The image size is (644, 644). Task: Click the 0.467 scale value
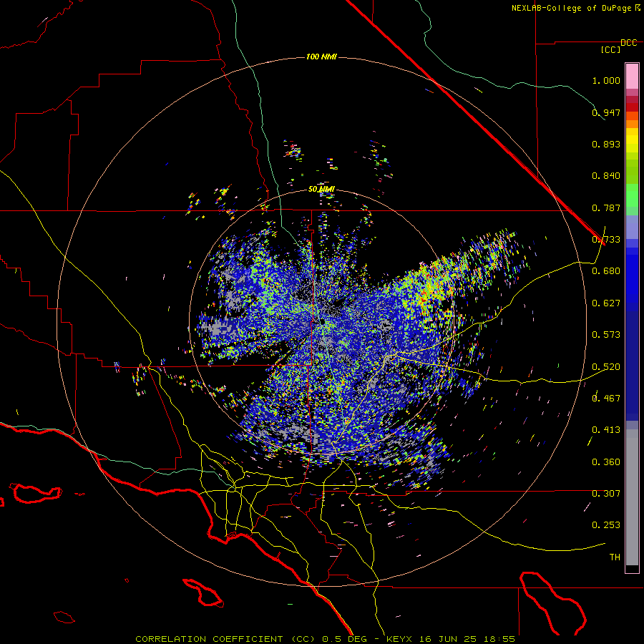(606, 399)
